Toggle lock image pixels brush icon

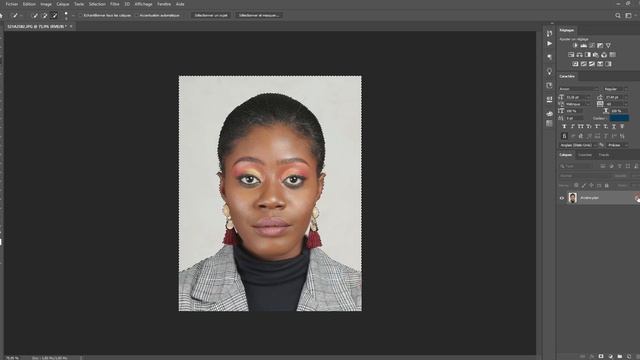584,185
